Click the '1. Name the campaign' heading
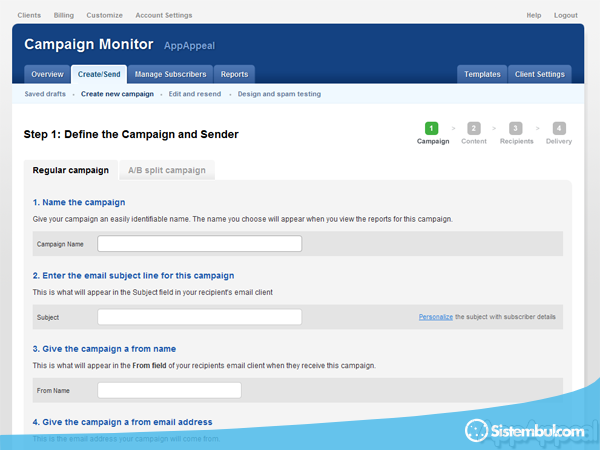Image resolution: width=600 pixels, height=450 pixels. point(79,202)
